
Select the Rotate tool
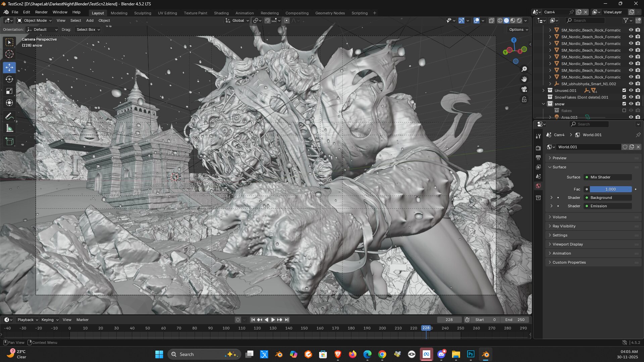coord(9,79)
